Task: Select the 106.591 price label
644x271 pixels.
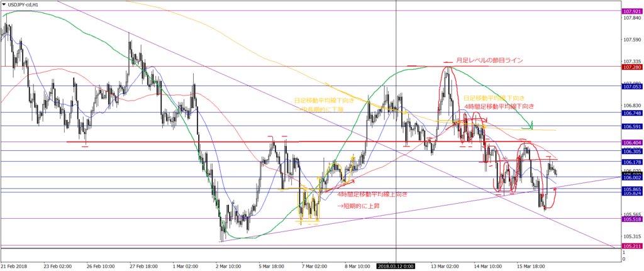Action: 633,126
